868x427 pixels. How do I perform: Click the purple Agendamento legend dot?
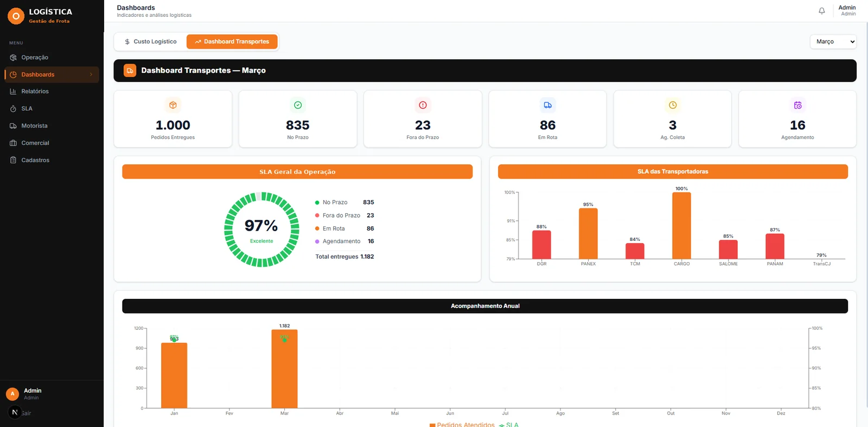pos(317,241)
